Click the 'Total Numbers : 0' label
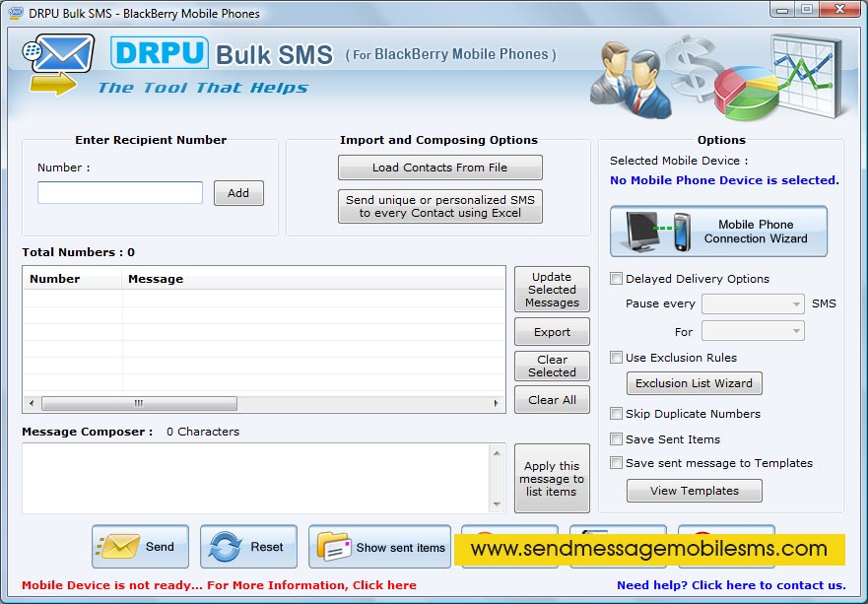The height and width of the screenshot is (604, 868). 78,252
